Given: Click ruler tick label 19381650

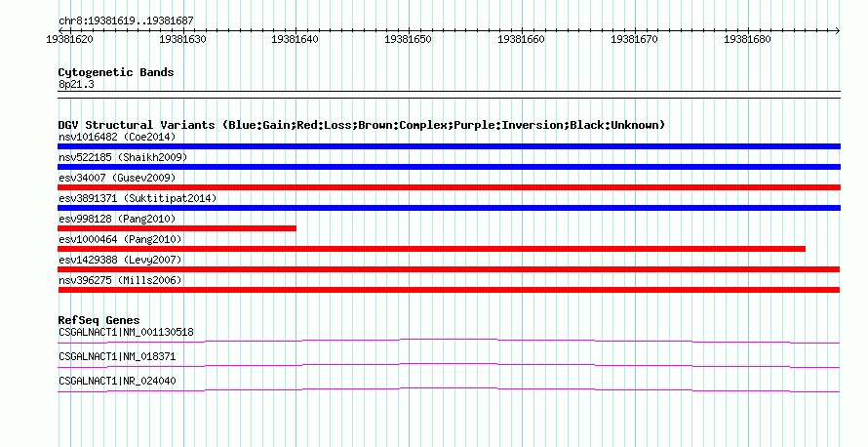Looking at the screenshot, I should point(408,39).
